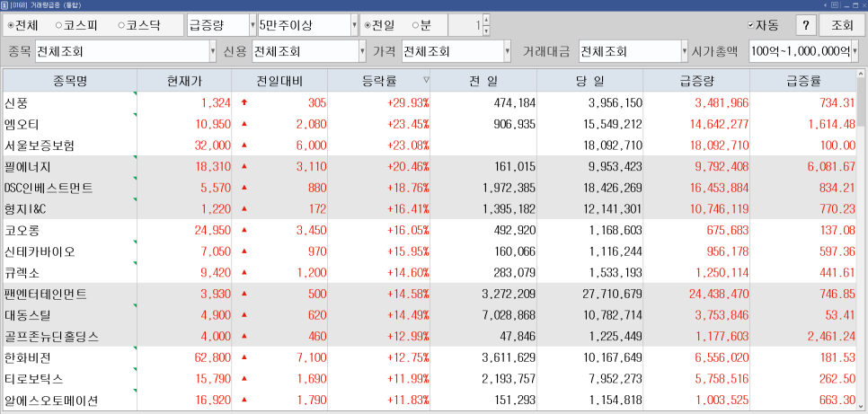Screen dimensions: 868x414
Task: Select the 전일 comparison radio button
Action: pyautogui.click(x=380, y=25)
